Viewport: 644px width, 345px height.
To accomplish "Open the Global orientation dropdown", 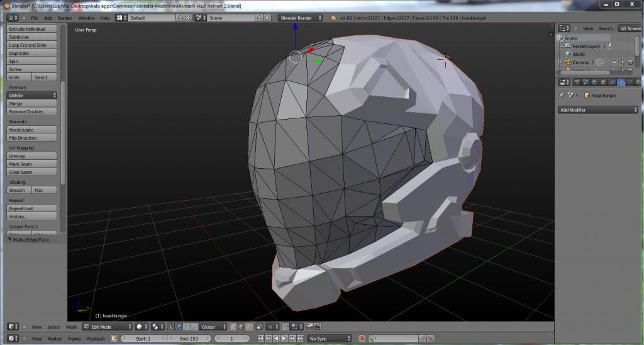I will click(x=213, y=327).
